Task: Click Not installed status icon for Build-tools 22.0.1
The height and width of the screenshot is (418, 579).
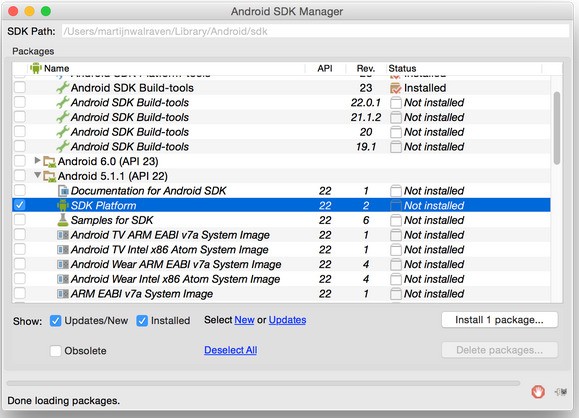Action: click(395, 103)
